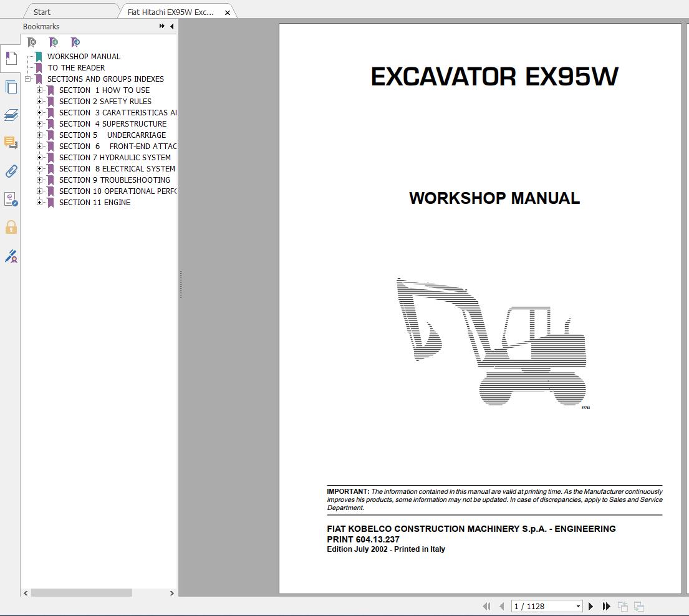Open the page number dropdown arrow

pos(578,606)
